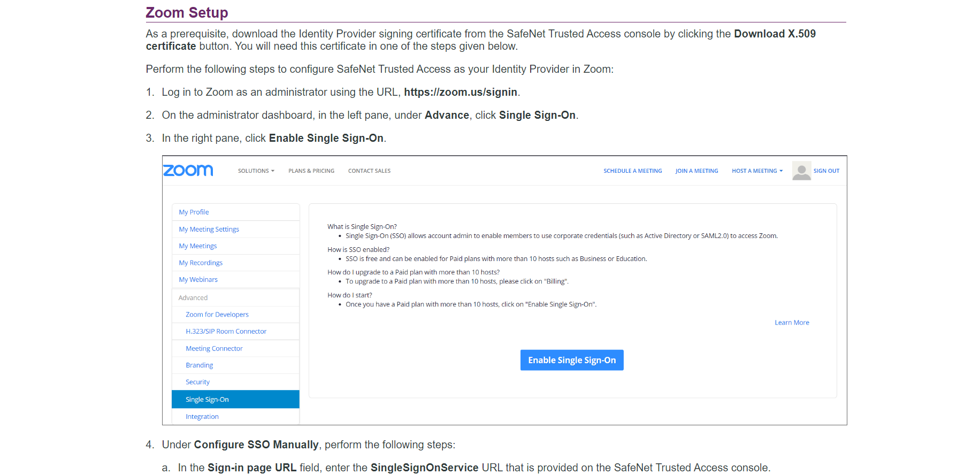Select Single Sign-On in sidebar
980x474 pixels.
coord(207,400)
